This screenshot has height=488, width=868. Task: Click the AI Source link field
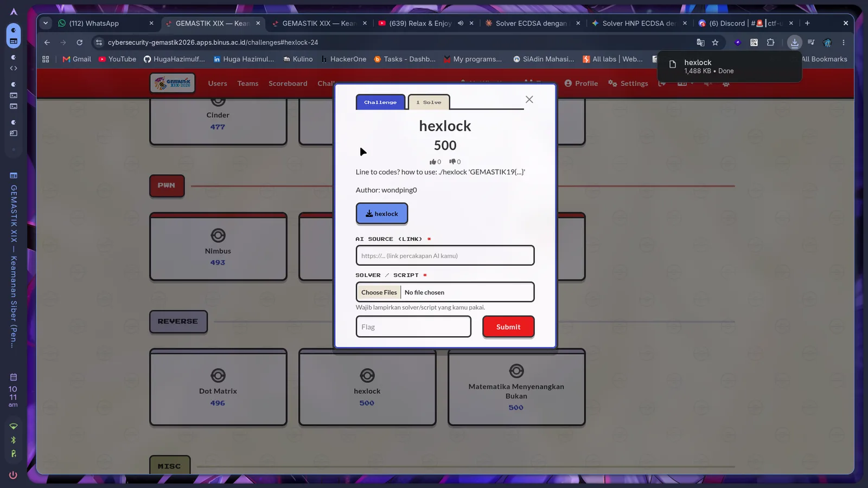[445, 255]
